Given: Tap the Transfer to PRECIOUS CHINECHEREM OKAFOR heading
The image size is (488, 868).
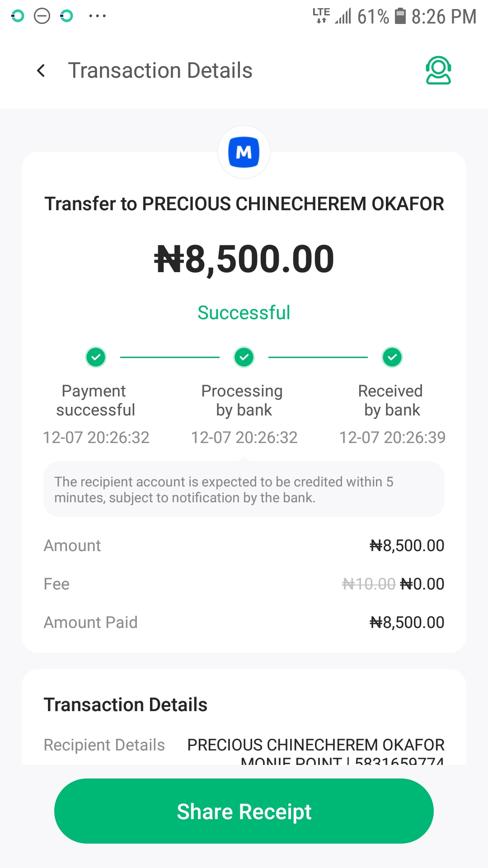Looking at the screenshot, I should tap(244, 204).
